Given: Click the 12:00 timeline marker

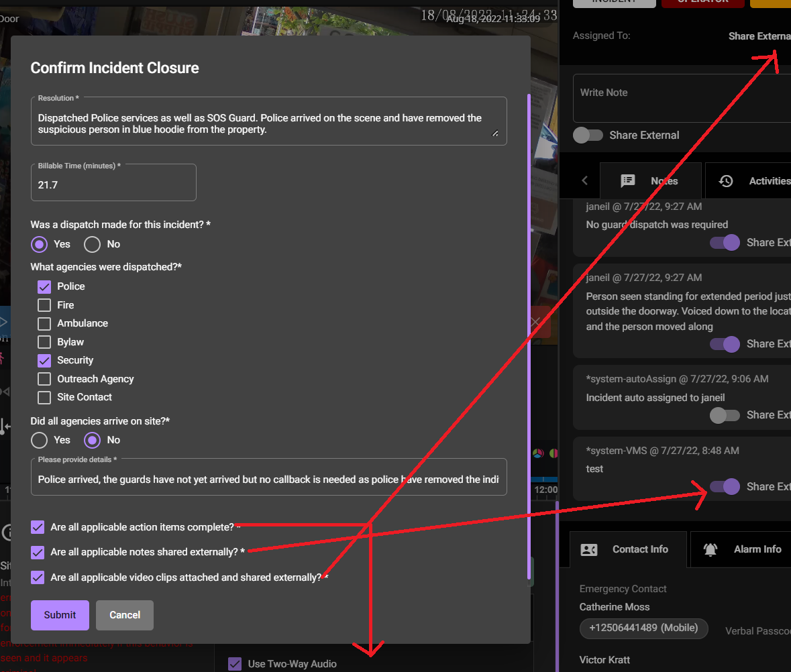Looking at the screenshot, I should pyautogui.click(x=546, y=490).
